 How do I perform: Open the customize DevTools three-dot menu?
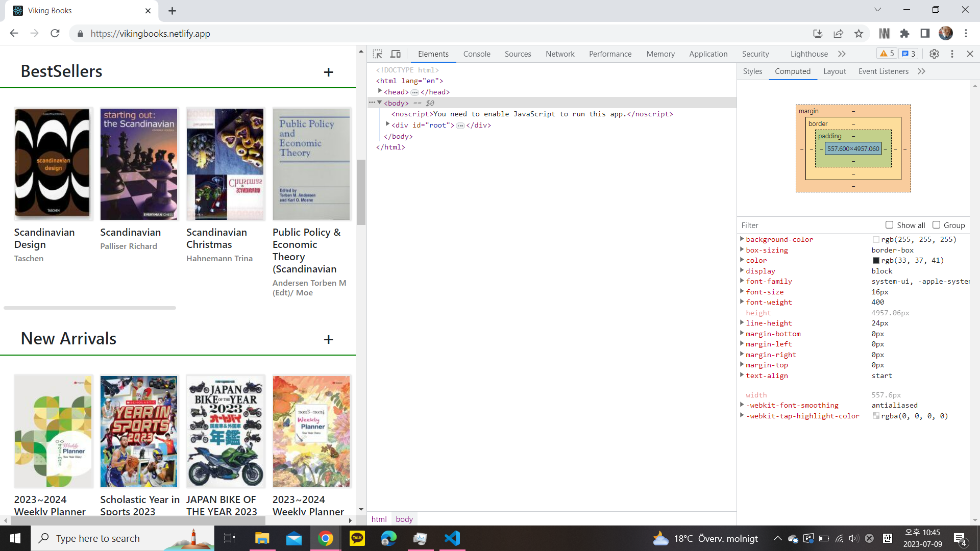click(952, 54)
